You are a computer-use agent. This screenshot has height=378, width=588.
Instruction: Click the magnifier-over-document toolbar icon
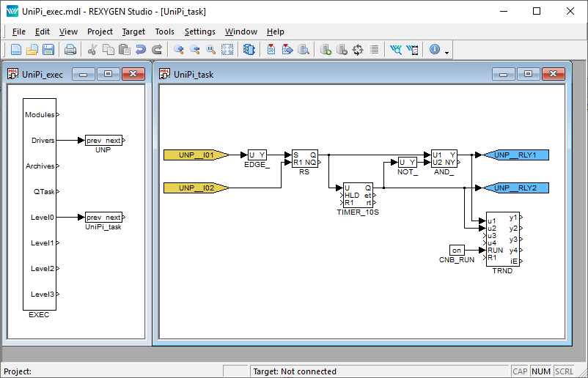pyautogui.click(x=304, y=50)
